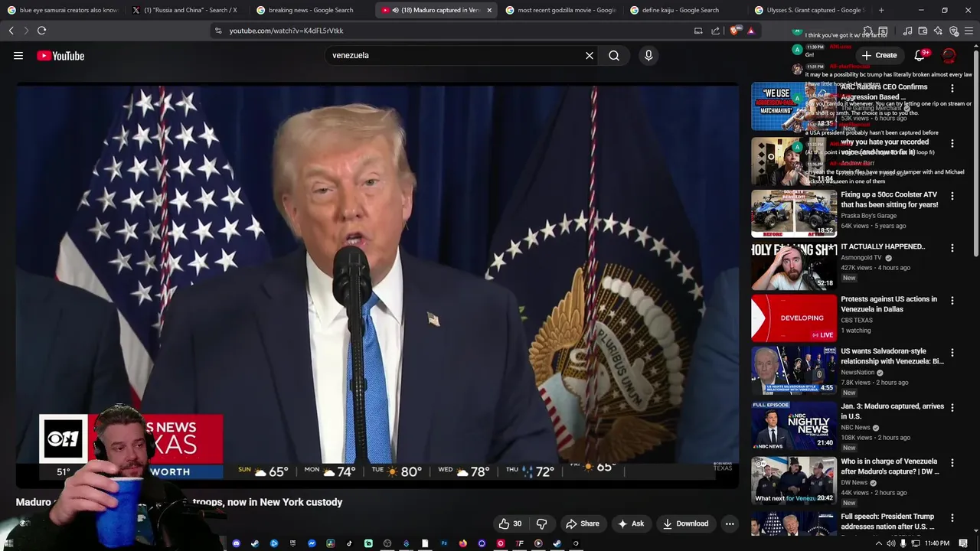Go to the YouTube home logo

(x=60, y=56)
